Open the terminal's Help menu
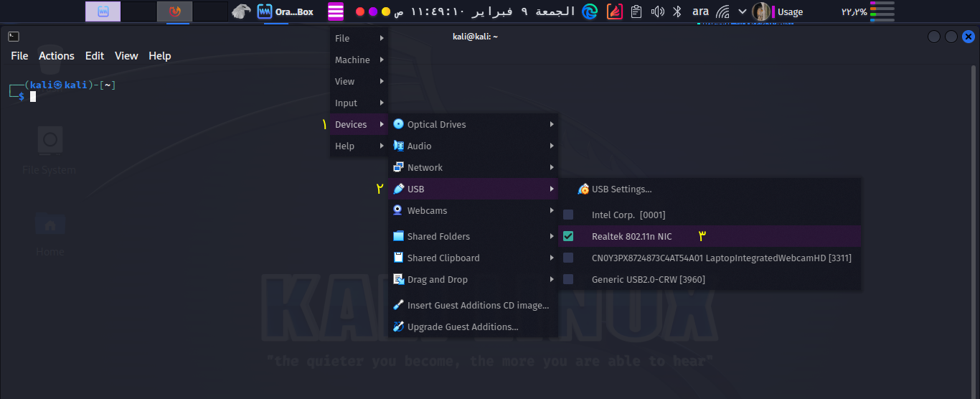The image size is (980, 399). tap(160, 56)
